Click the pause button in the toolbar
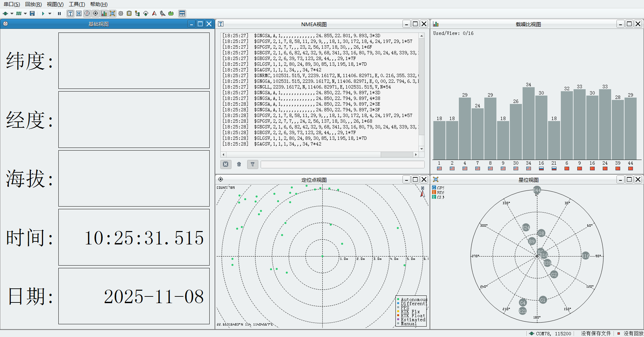This screenshot has height=337, width=644. click(x=59, y=13)
